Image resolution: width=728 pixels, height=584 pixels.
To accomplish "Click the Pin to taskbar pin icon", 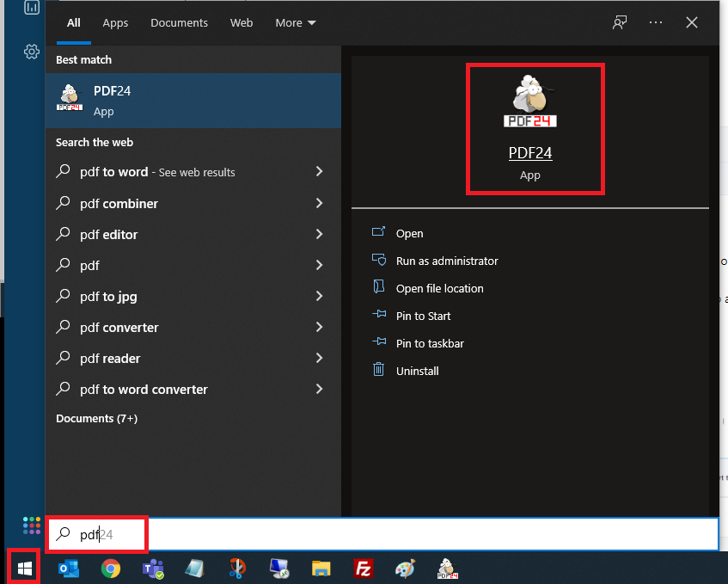I will click(379, 341).
